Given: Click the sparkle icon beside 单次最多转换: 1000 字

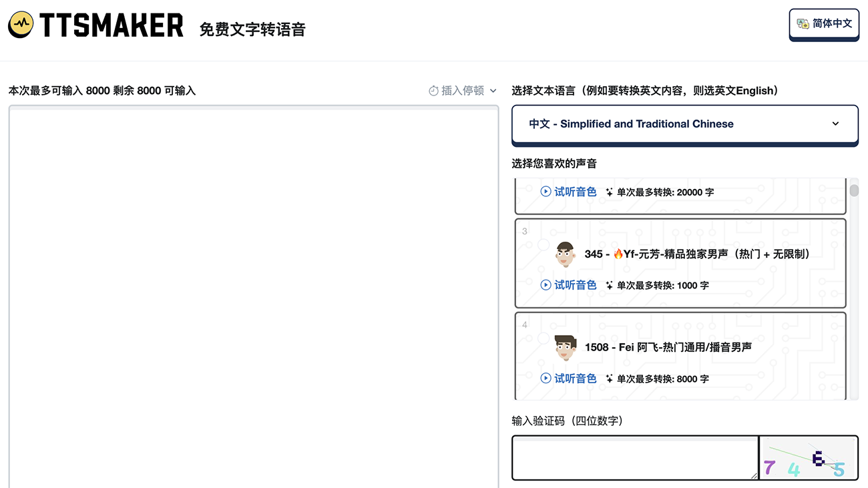Looking at the screenshot, I should (609, 286).
